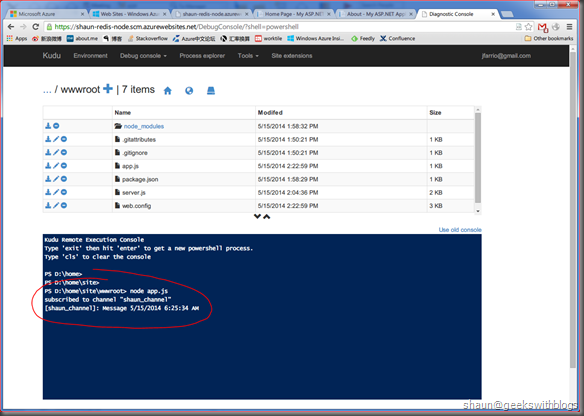Delete the node_modules folder
Image resolution: width=584 pixels, height=416 pixels.
(56, 126)
